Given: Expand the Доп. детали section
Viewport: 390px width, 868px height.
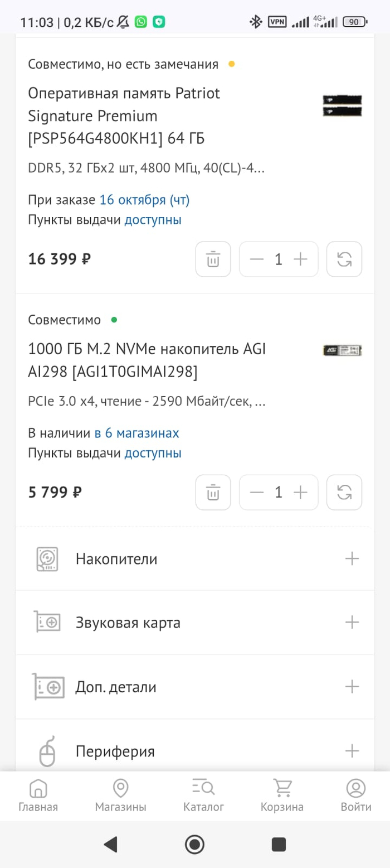Looking at the screenshot, I should (352, 687).
